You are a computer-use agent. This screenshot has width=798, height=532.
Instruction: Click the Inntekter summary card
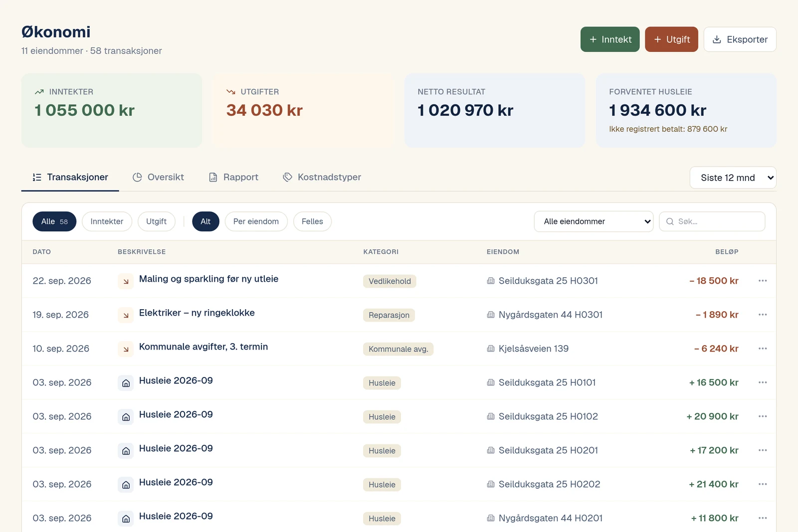(112, 110)
